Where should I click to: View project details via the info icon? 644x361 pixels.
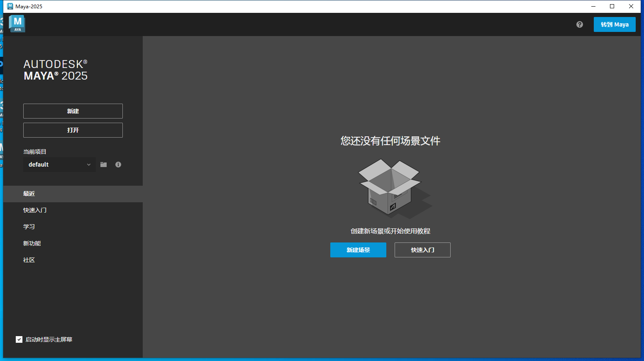click(x=118, y=164)
